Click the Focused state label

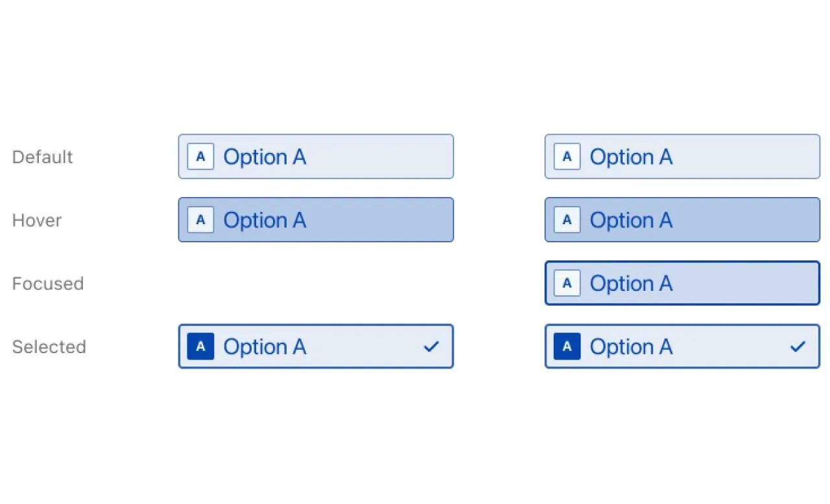tap(48, 283)
